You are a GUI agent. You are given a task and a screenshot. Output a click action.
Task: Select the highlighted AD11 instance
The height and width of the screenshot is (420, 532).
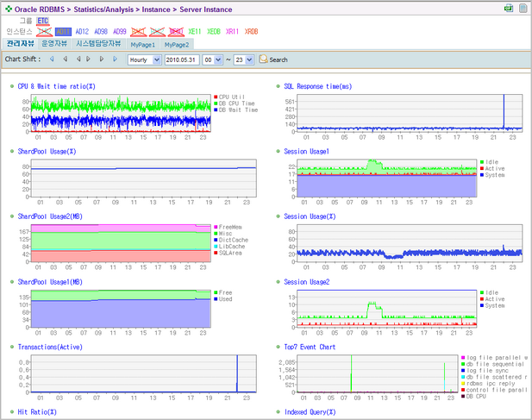click(x=63, y=32)
